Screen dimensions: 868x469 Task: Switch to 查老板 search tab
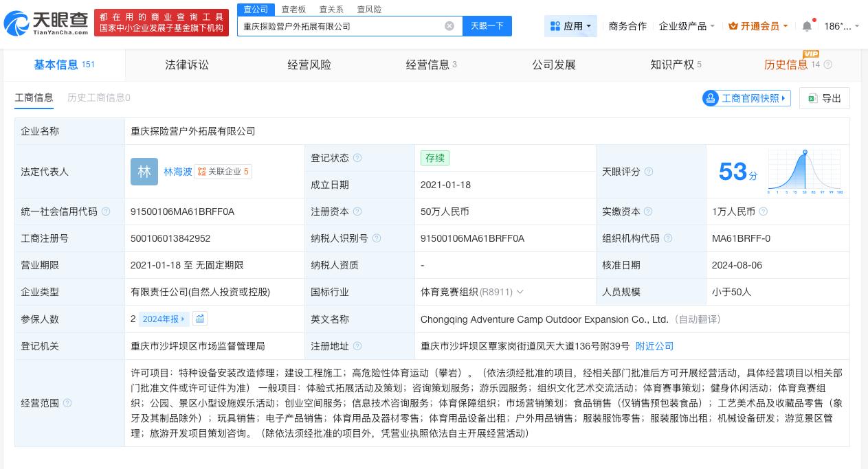[x=293, y=9]
